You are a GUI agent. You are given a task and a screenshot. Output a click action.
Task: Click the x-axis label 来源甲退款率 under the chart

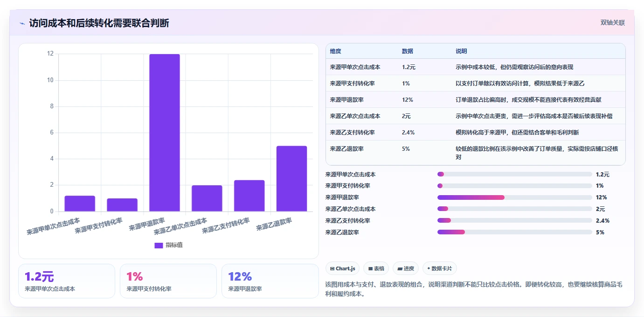pyautogui.click(x=146, y=224)
